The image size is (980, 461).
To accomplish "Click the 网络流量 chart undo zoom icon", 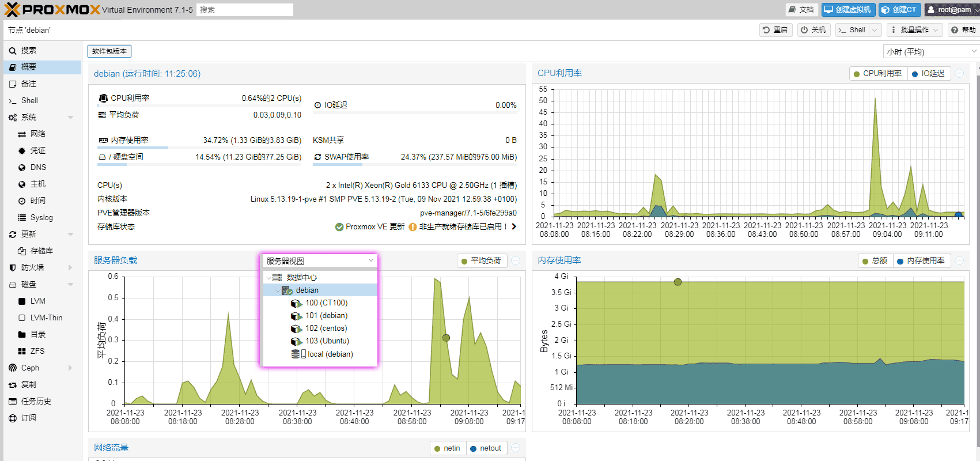I will point(516,448).
